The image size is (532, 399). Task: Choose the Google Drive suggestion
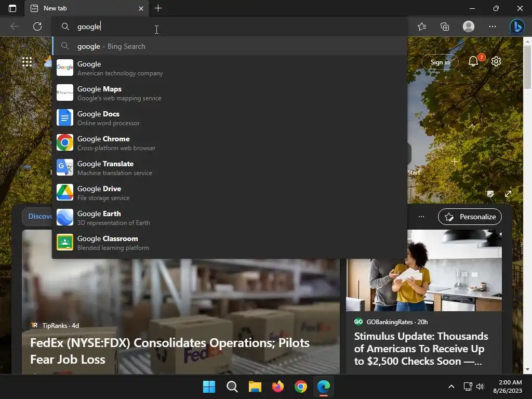point(230,193)
